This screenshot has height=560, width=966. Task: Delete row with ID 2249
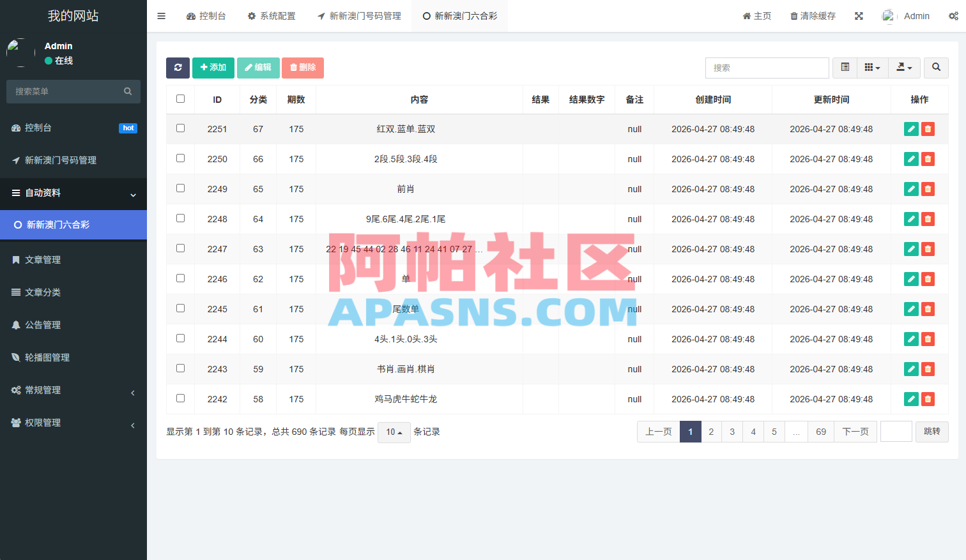point(928,189)
